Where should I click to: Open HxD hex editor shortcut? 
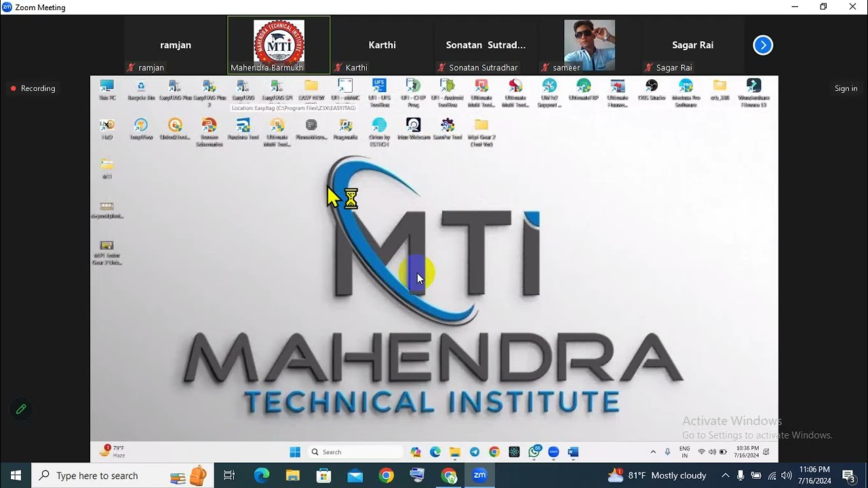[107, 129]
